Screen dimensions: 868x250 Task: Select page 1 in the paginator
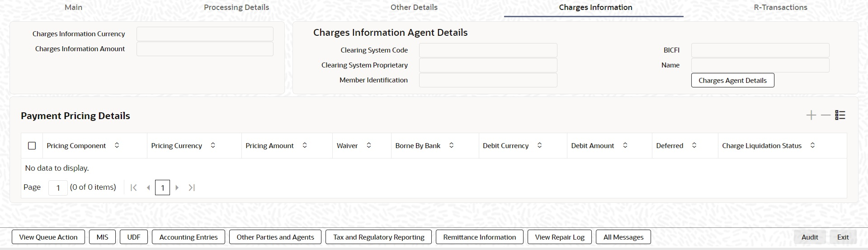point(162,187)
